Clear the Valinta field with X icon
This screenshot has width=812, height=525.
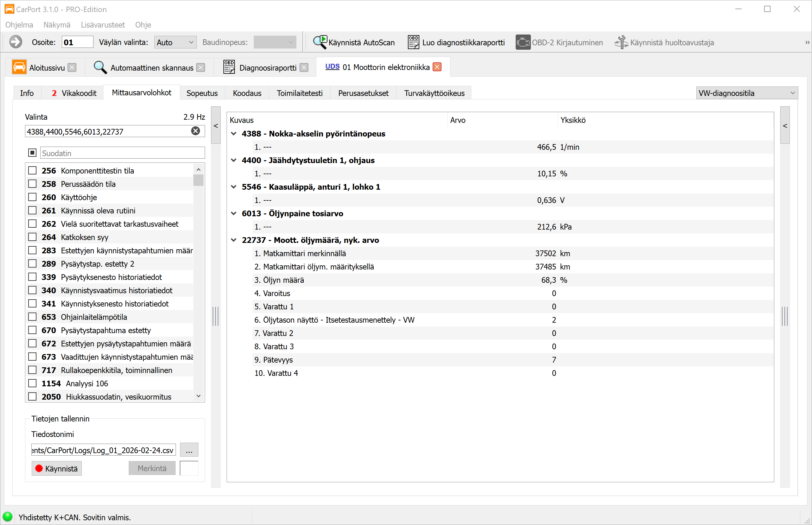pyautogui.click(x=196, y=131)
